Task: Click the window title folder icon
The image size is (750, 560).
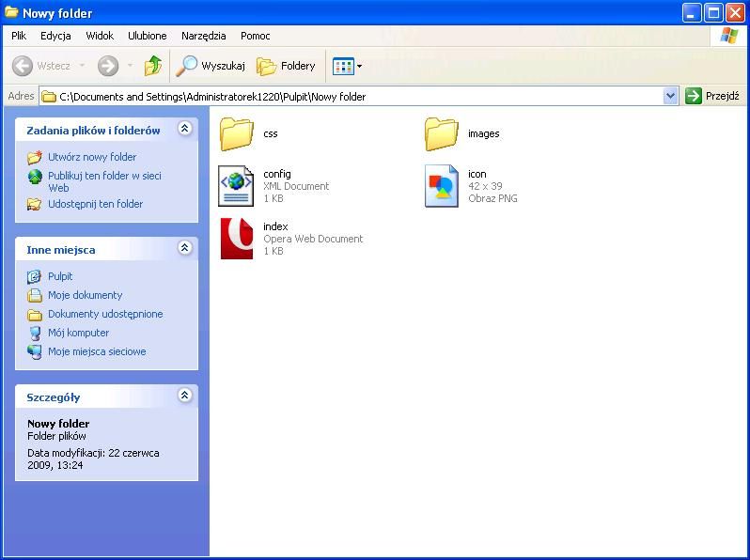Action: (x=11, y=12)
